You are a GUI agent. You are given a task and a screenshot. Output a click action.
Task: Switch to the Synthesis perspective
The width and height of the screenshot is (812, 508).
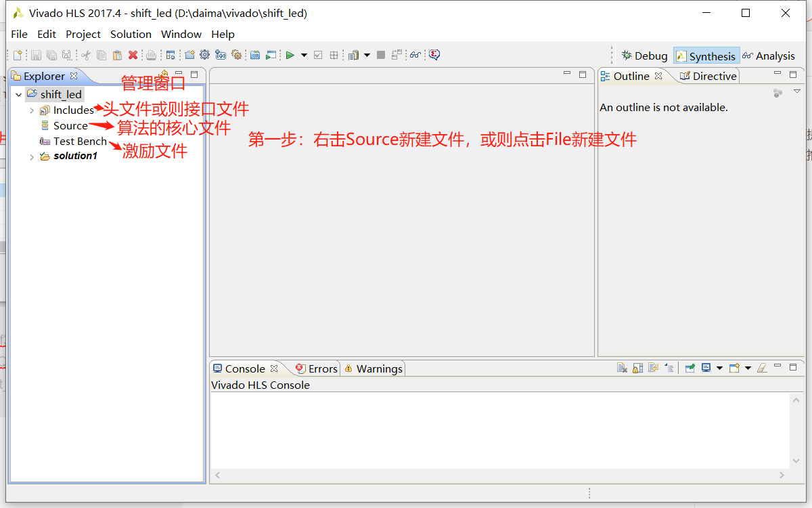706,56
